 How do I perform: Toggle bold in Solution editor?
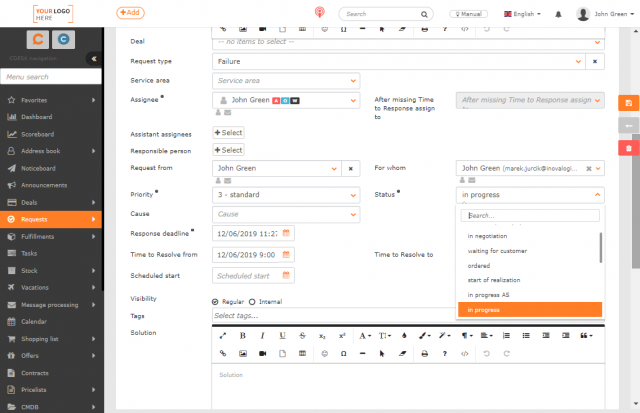tap(242, 335)
